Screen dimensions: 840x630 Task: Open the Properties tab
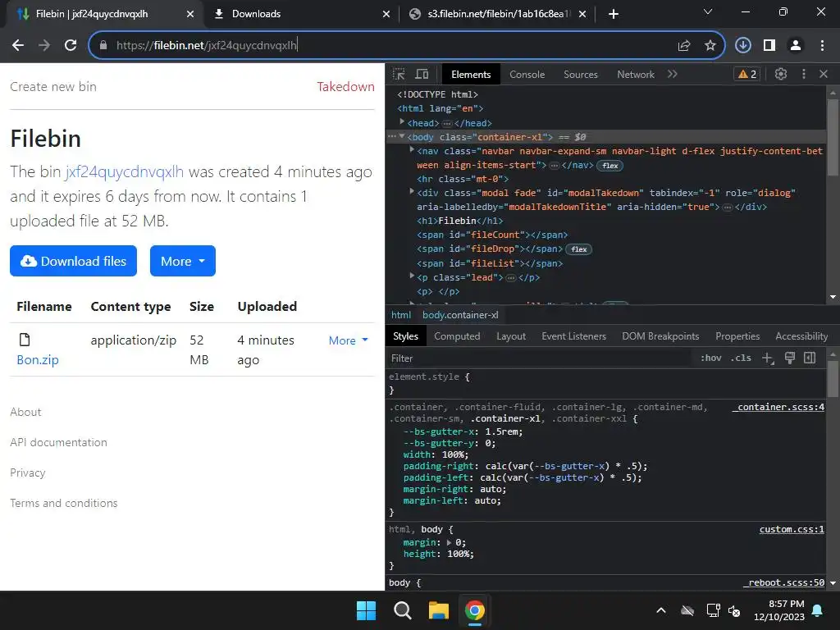[x=737, y=336]
